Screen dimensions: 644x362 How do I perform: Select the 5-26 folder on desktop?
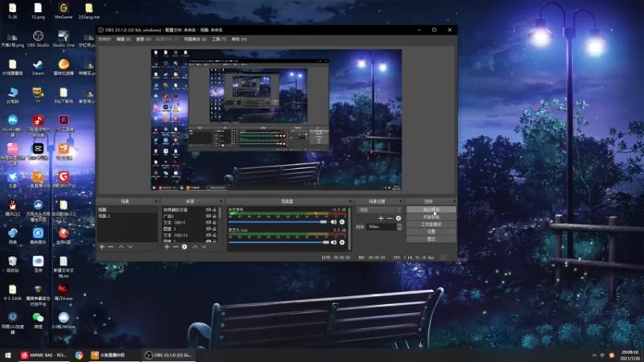pyautogui.click(x=13, y=11)
